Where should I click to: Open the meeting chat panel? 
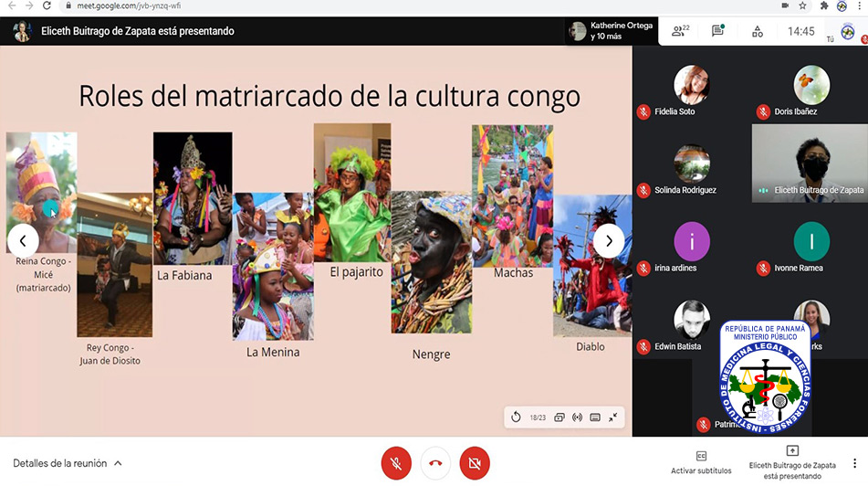(x=718, y=30)
